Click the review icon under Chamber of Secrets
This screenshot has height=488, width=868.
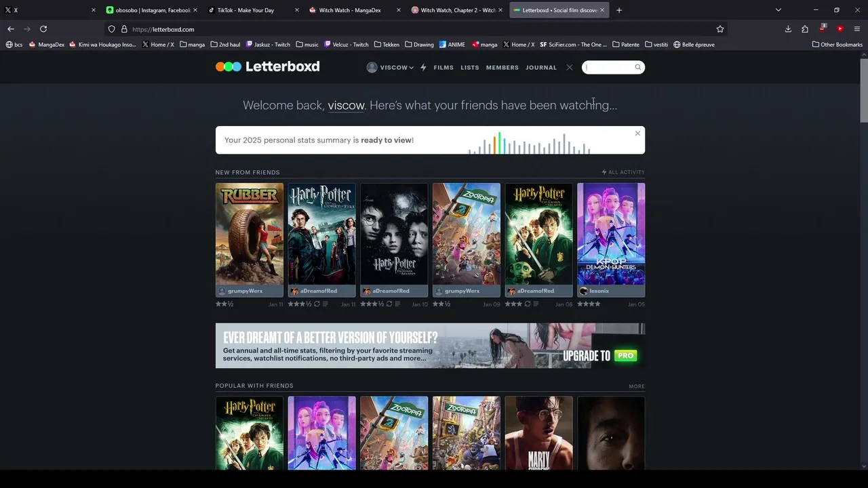[x=536, y=304]
